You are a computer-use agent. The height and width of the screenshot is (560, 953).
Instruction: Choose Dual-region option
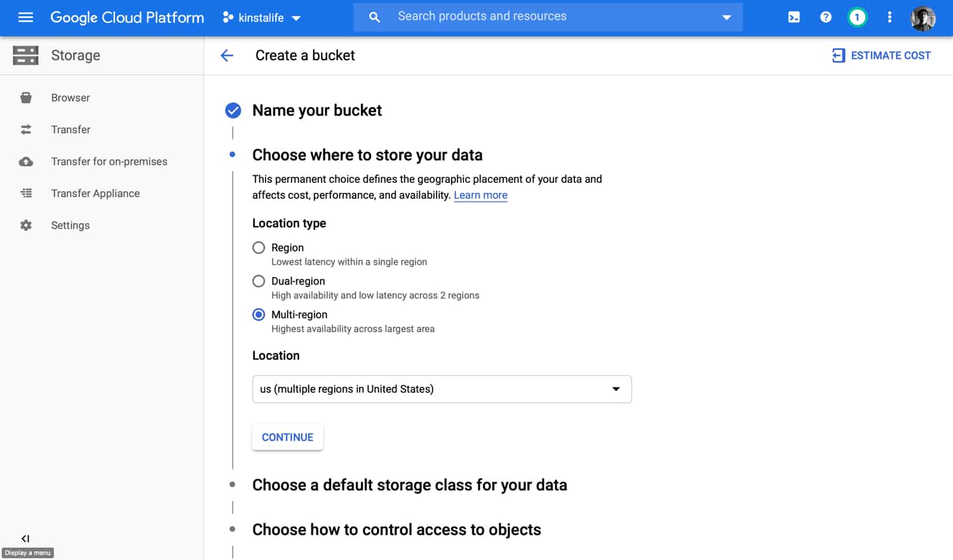point(259,281)
